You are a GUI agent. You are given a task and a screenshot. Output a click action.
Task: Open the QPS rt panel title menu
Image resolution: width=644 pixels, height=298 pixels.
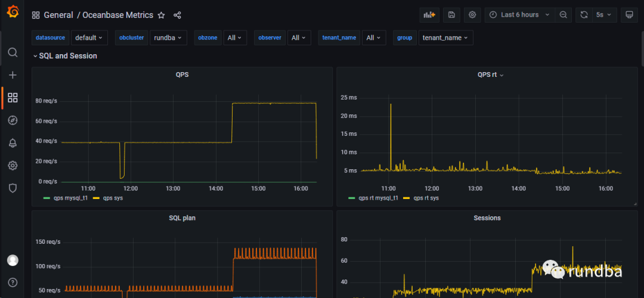(490, 74)
